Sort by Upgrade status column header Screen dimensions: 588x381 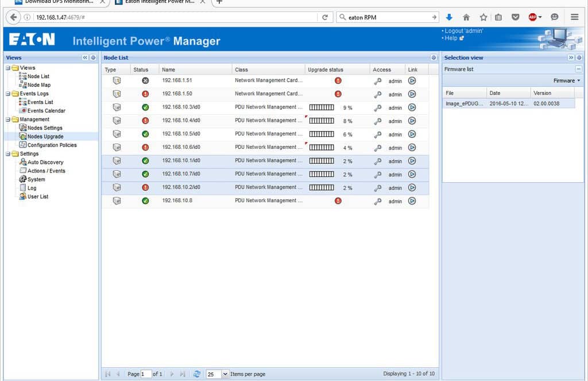click(x=337, y=70)
